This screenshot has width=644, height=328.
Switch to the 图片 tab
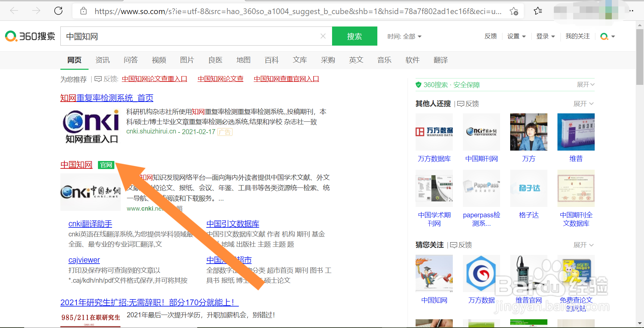[187, 60]
